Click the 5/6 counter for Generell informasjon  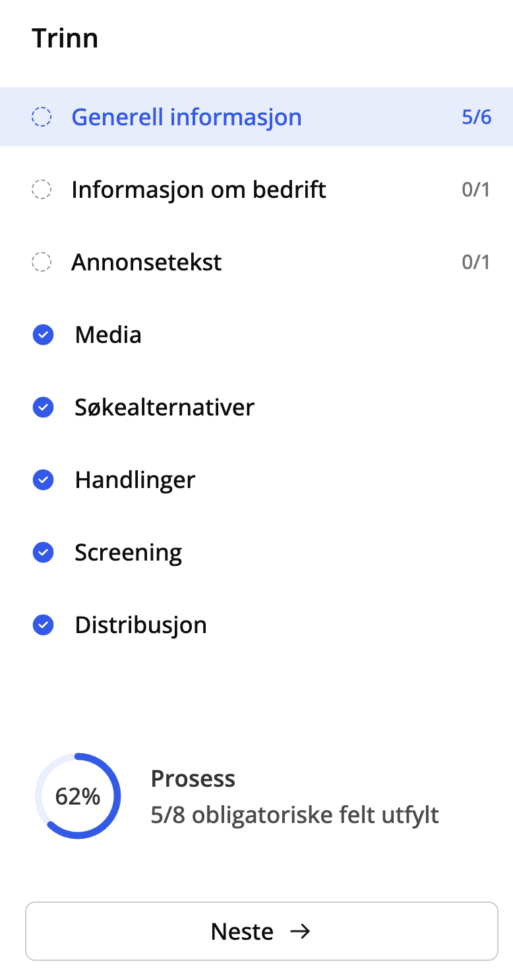pos(477,117)
